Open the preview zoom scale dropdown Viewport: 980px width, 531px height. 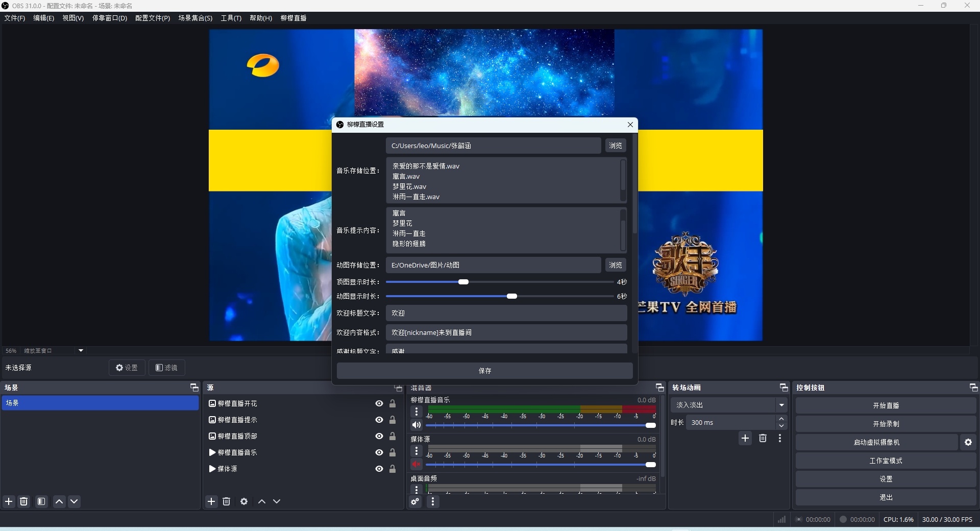[81, 351]
